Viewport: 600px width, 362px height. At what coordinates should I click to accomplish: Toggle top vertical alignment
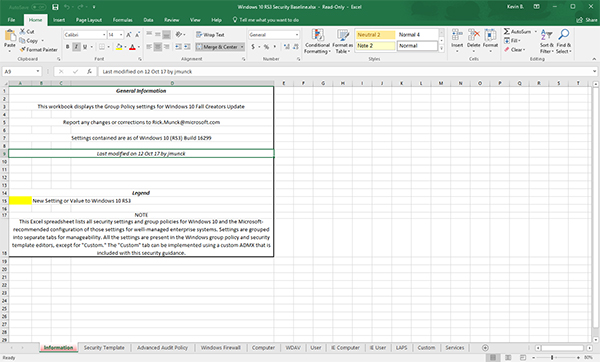[149, 35]
